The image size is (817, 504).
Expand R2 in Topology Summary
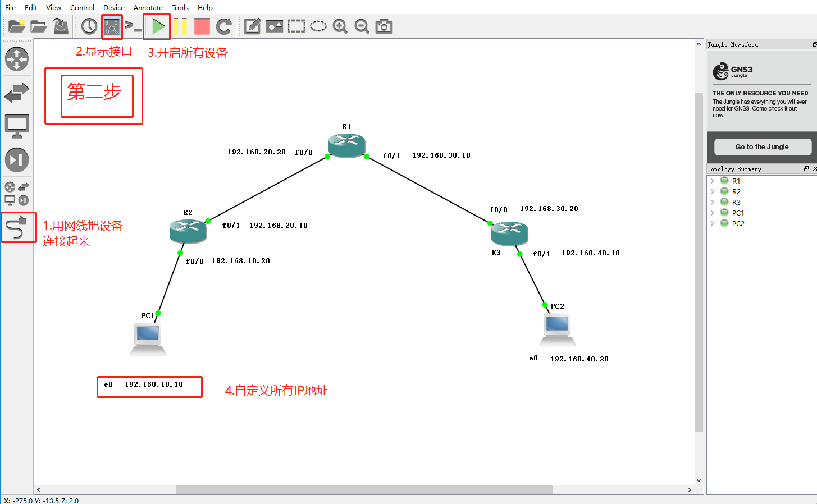[x=713, y=191]
